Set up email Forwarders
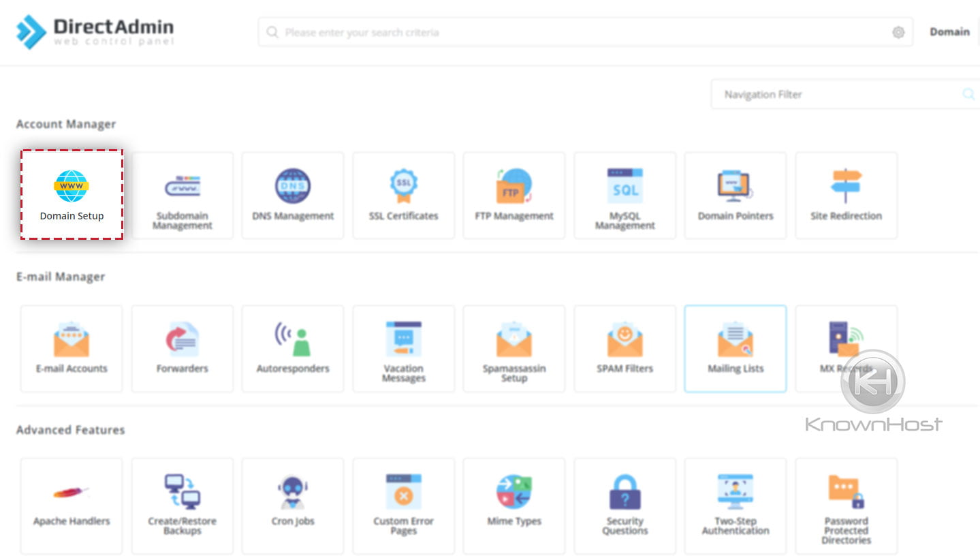Screen dimensions: 980x560 [182, 348]
